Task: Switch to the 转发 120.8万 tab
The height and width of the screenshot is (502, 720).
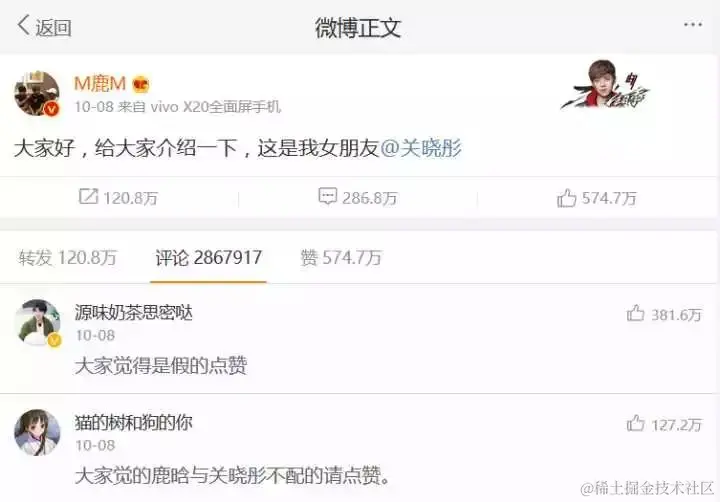Action: click(x=68, y=258)
